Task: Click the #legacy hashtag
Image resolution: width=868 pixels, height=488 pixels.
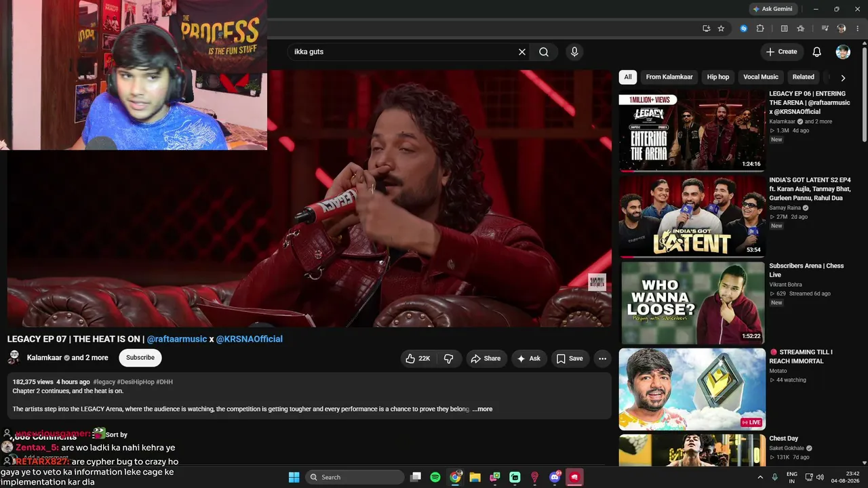Action: [x=104, y=382]
